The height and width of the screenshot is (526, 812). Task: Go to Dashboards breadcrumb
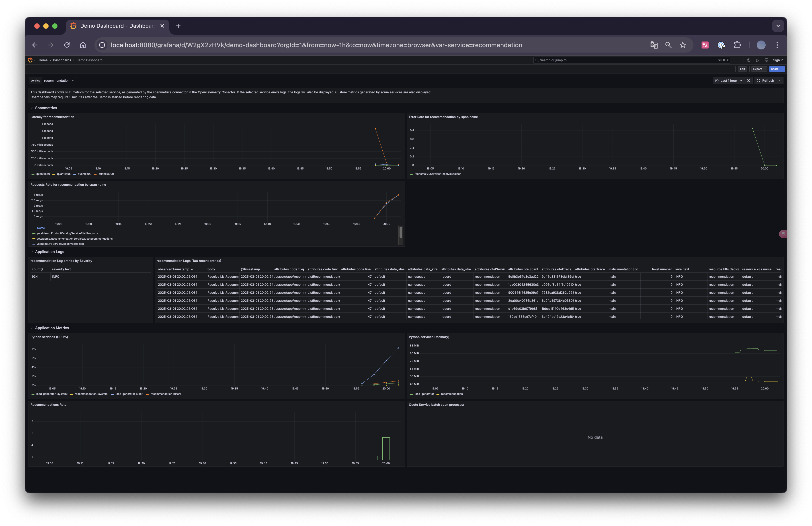click(x=62, y=60)
